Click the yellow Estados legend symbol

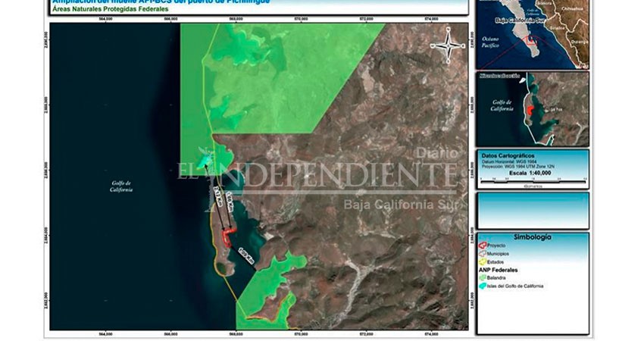(482, 261)
